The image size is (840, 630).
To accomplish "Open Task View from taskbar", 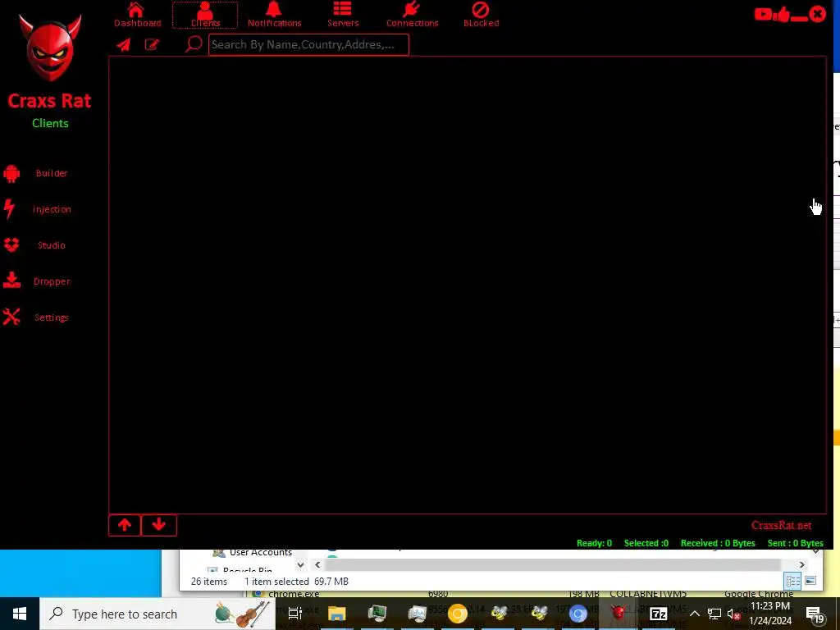I will point(294,614).
